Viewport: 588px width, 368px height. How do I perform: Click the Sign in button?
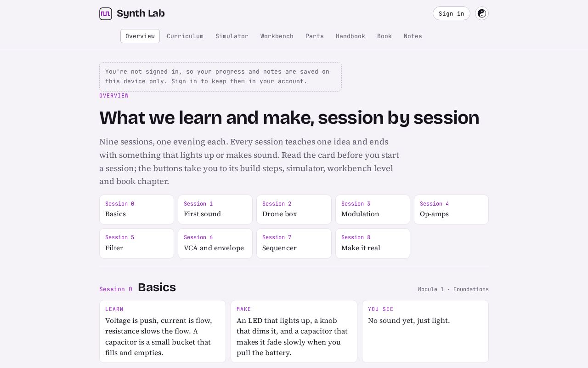[x=452, y=13]
